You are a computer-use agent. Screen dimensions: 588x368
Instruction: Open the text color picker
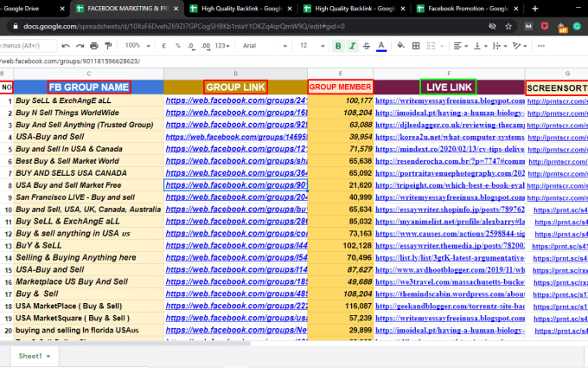point(381,46)
